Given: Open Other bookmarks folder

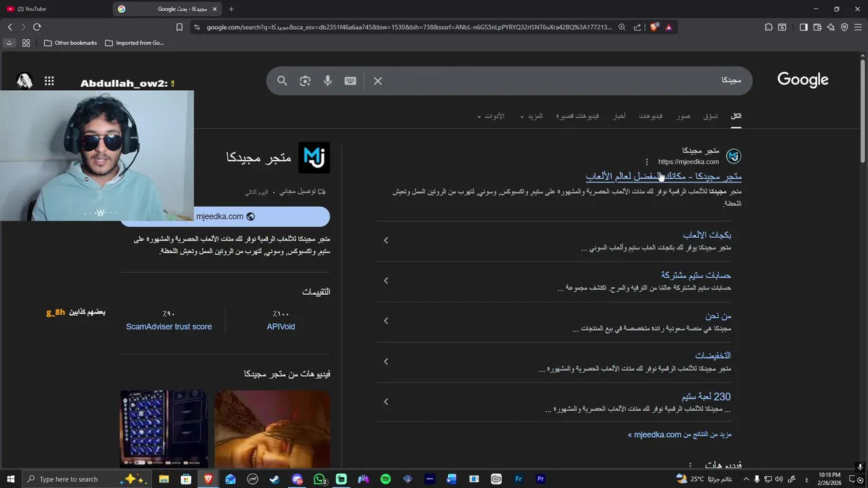Looking at the screenshot, I should point(70,43).
